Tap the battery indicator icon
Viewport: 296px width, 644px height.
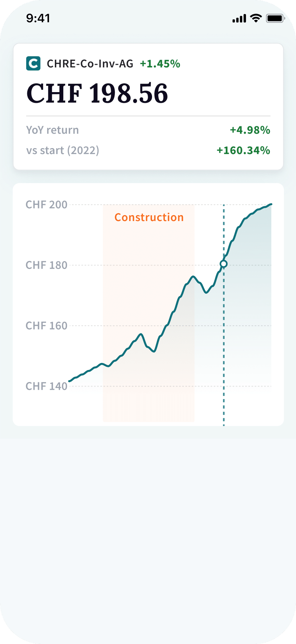click(x=275, y=18)
